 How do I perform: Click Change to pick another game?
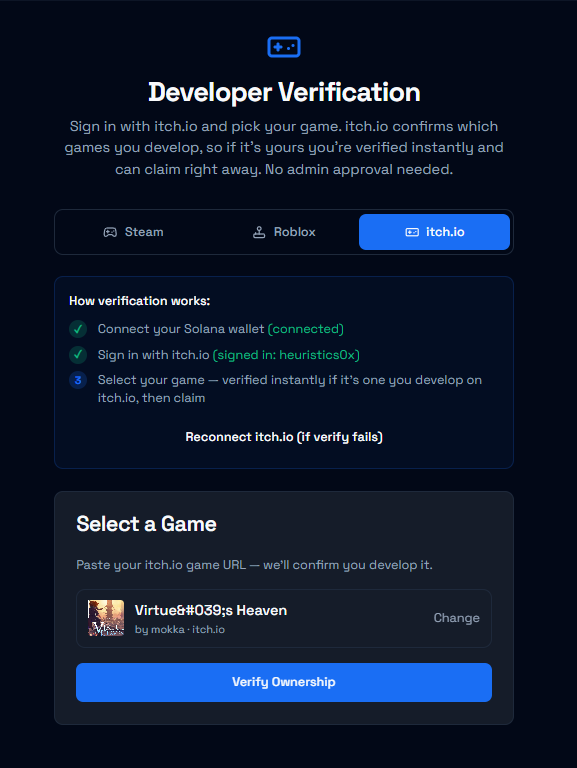click(x=457, y=618)
